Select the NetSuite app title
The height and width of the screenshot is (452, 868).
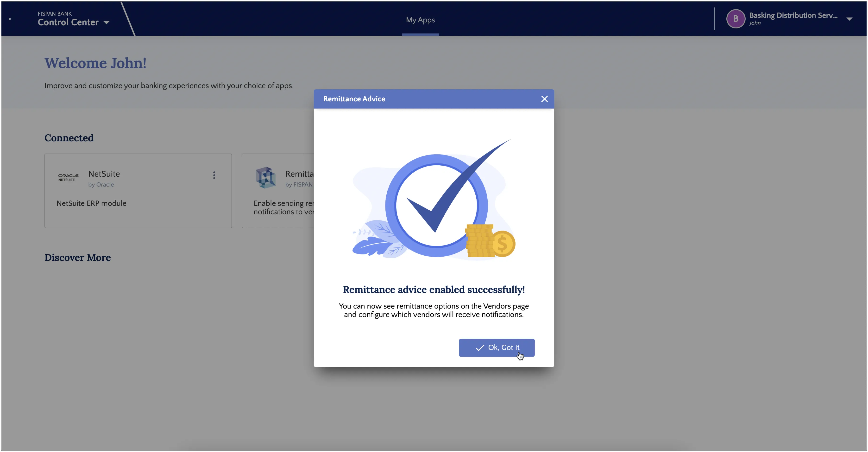pyautogui.click(x=104, y=174)
